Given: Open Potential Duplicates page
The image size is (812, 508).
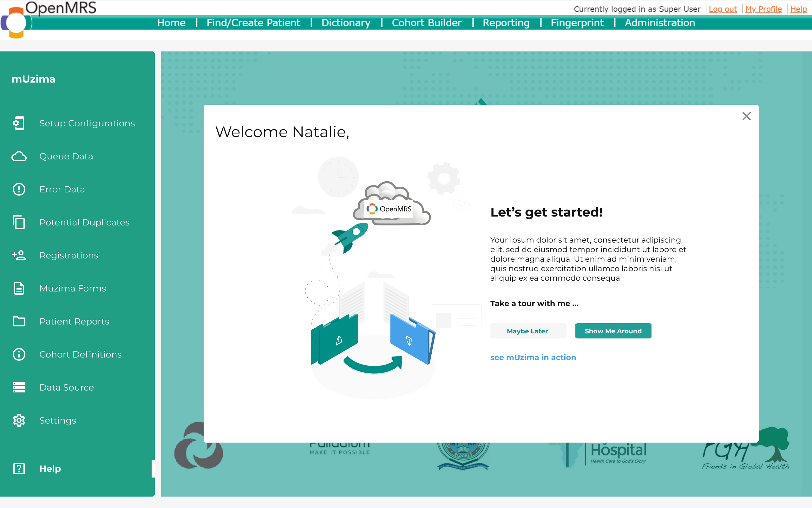Looking at the screenshot, I should click(x=77, y=222).
